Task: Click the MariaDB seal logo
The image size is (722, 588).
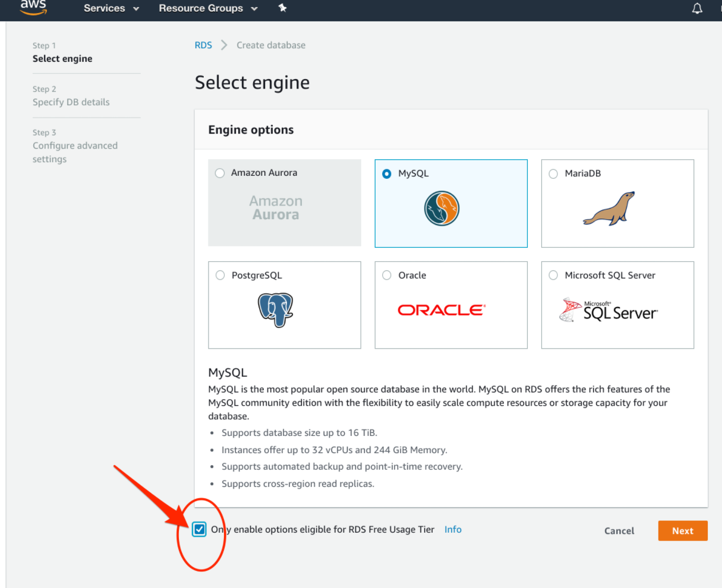Action: 609,208
